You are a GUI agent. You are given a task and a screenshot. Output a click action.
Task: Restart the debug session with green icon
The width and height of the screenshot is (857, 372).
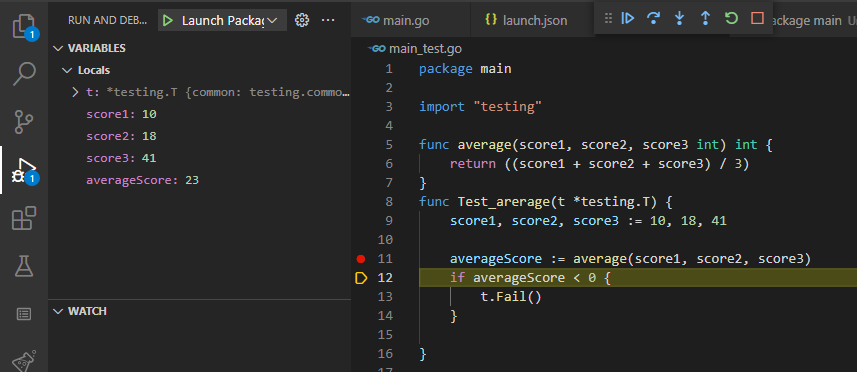point(731,19)
